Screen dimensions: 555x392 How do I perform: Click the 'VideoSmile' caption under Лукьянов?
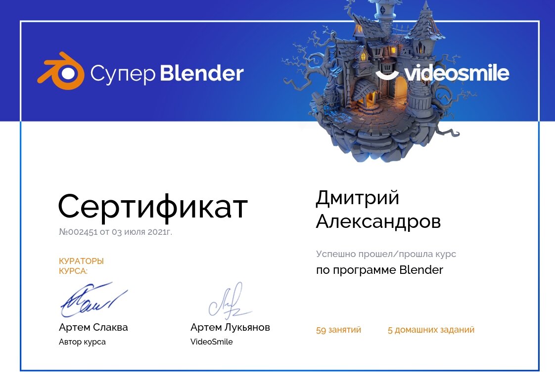pyautogui.click(x=211, y=342)
